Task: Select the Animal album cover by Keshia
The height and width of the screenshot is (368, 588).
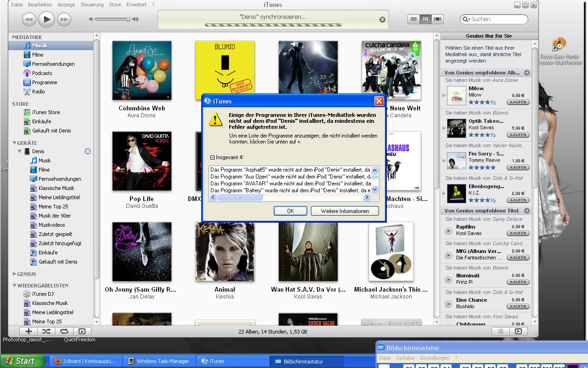Action: pos(225,252)
